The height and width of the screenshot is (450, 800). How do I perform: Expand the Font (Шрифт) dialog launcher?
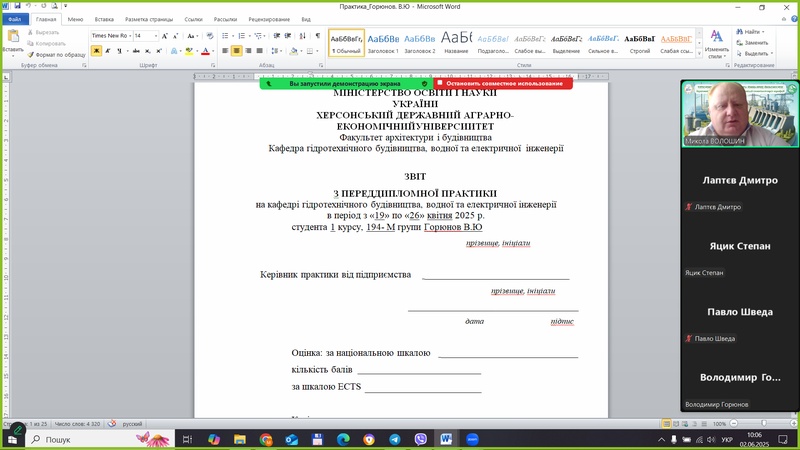pos(213,65)
